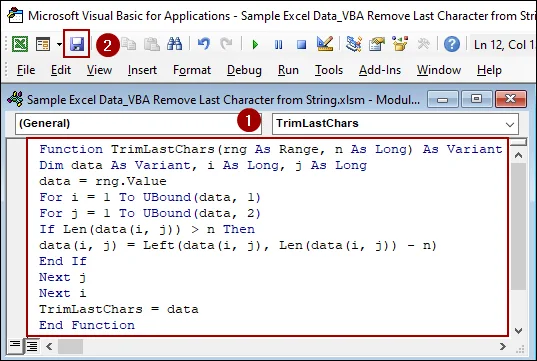Open the Window menu

[439, 70]
